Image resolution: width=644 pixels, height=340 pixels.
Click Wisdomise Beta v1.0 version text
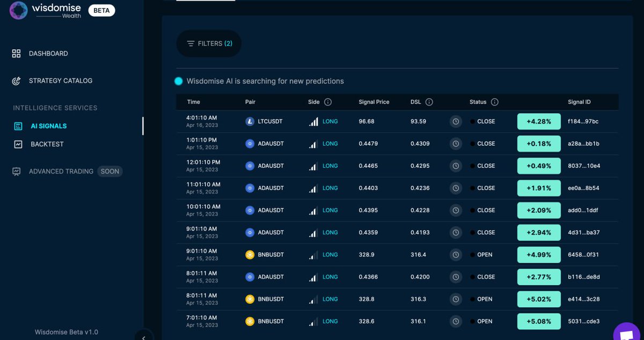tap(67, 332)
